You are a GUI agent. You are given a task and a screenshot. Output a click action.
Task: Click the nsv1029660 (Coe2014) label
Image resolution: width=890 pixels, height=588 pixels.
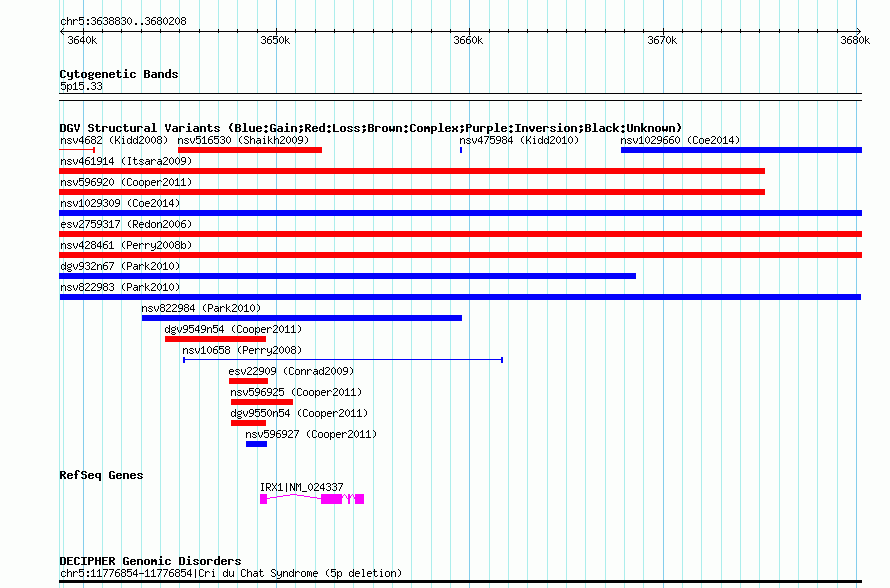pyautogui.click(x=680, y=140)
